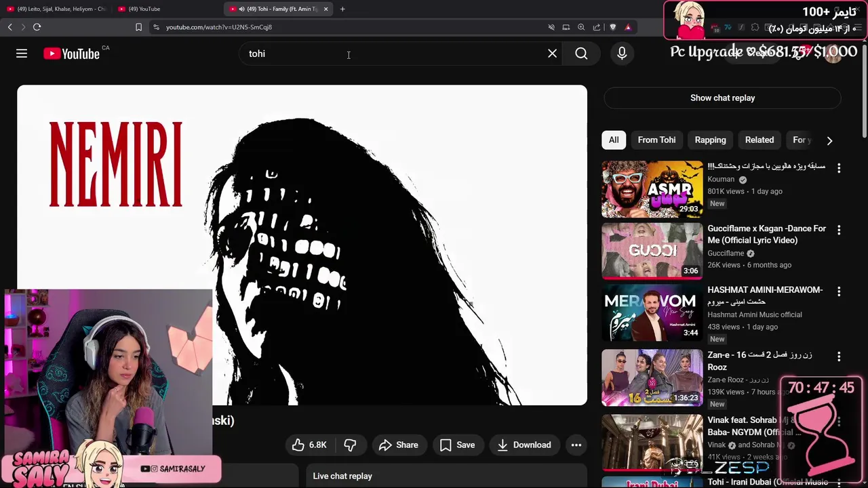Switch to the Leito, Sijal, Khalse browser tab
This screenshot has width=868, height=488.
click(x=57, y=9)
